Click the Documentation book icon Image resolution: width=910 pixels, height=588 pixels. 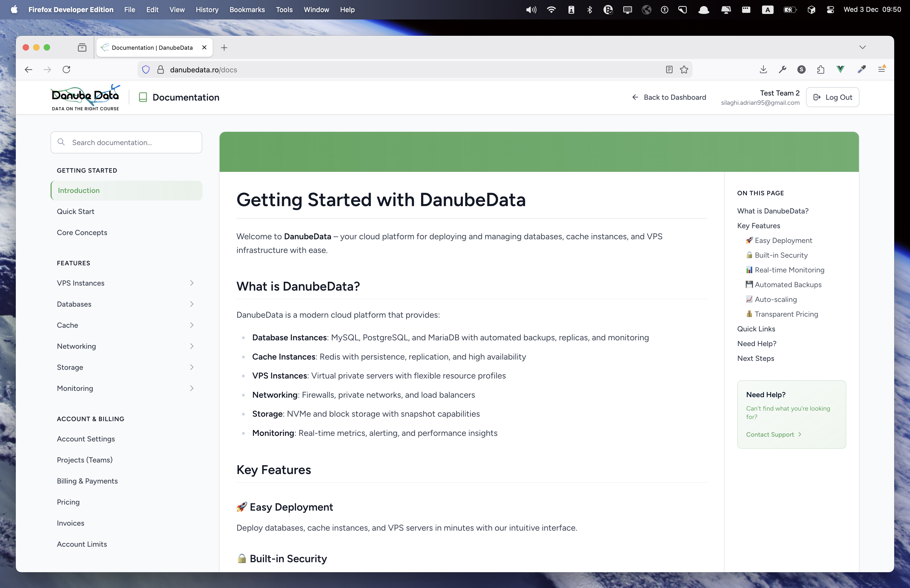pos(143,97)
